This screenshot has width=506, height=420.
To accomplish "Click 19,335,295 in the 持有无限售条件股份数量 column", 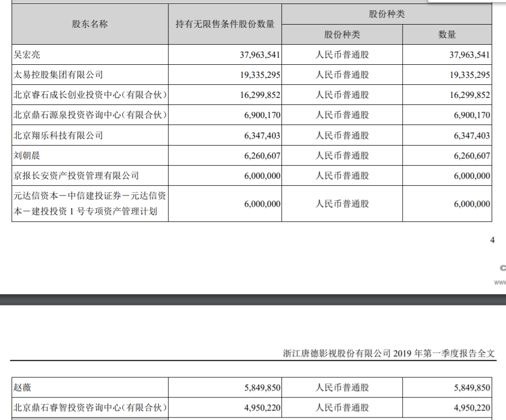I will tap(260, 75).
